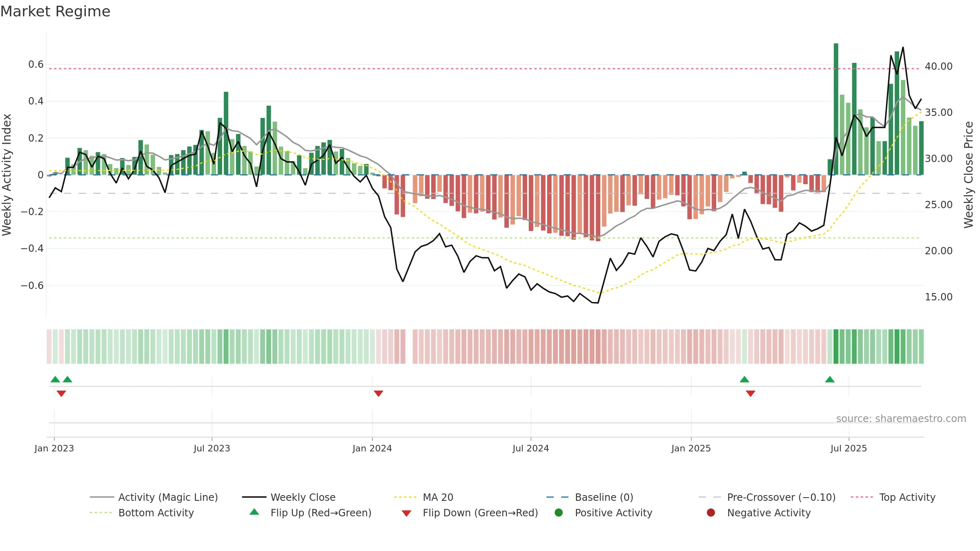Click the black Weekly Close line swatch

254,497
